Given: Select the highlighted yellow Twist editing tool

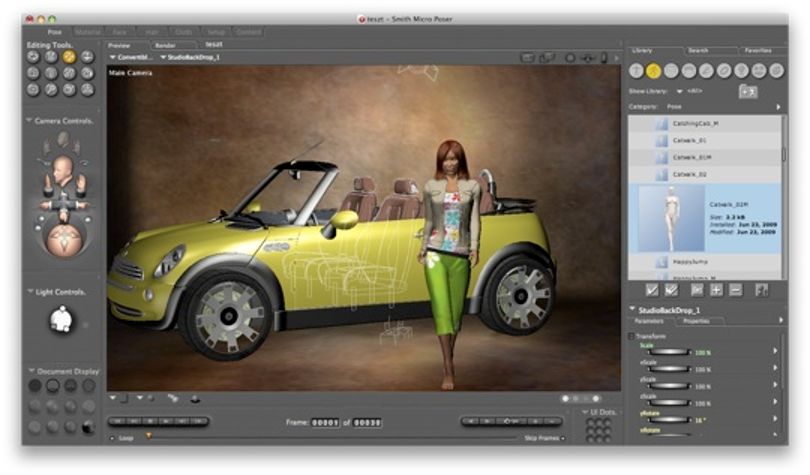Looking at the screenshot, I should (69, 57).
